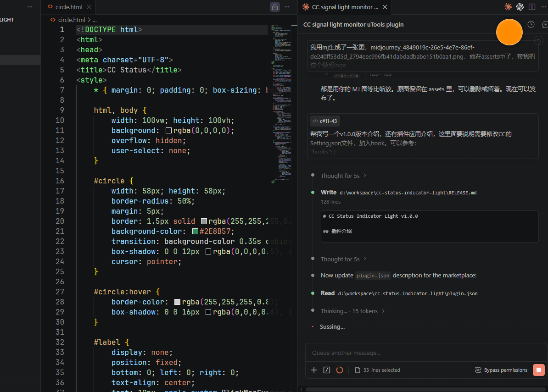The width and height of the screenshot is (548, 392).
Task: Click the plus attach icon in chat
Action: 314,370
